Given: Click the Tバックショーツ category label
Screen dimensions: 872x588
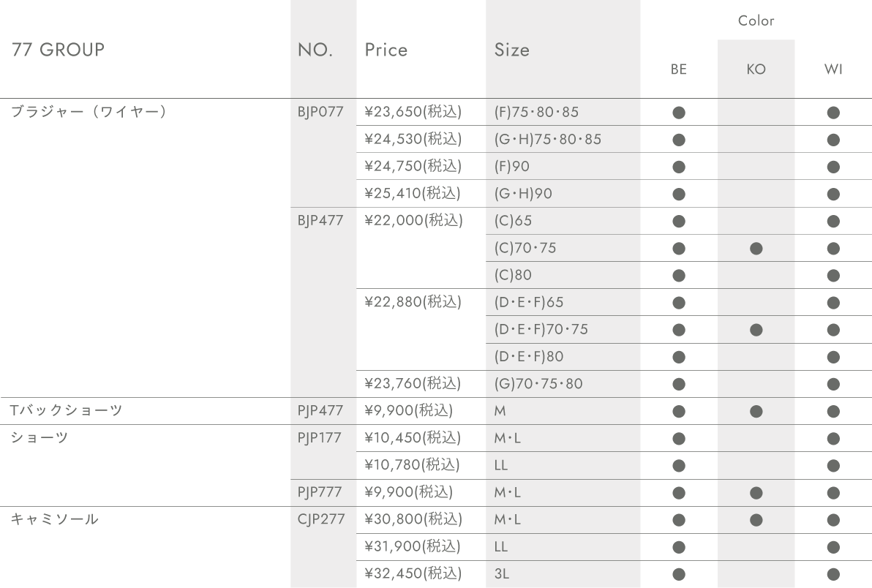Looking at the screenshot, I should 66,411.
